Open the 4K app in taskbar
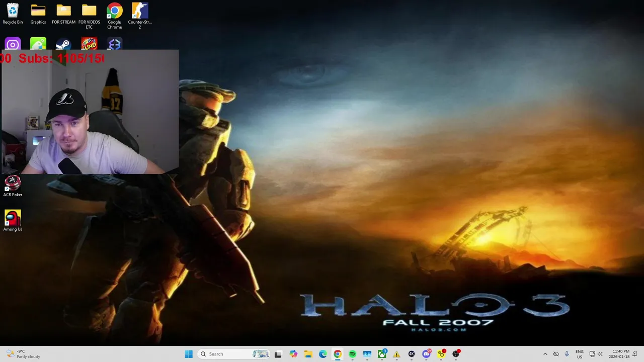Viewport: 644px width, 362px height. [412, 354]
